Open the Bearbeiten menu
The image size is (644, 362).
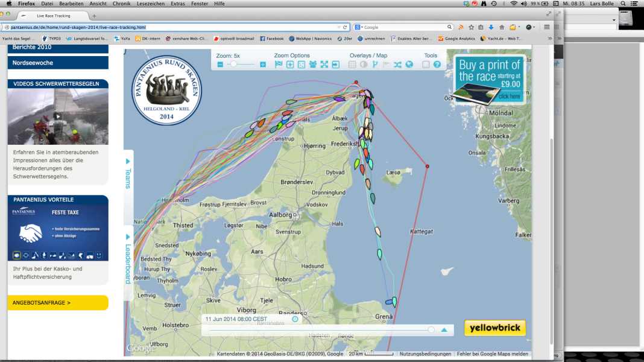click(72, 3)
